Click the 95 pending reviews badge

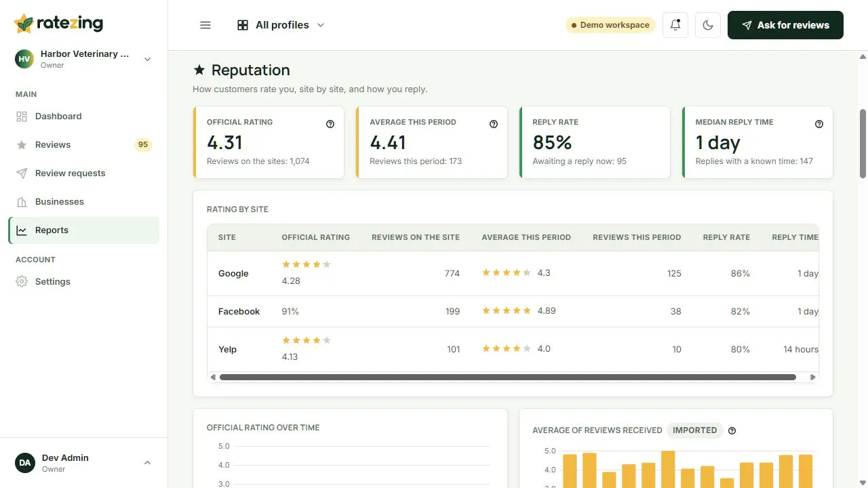[x=143, y=145]
